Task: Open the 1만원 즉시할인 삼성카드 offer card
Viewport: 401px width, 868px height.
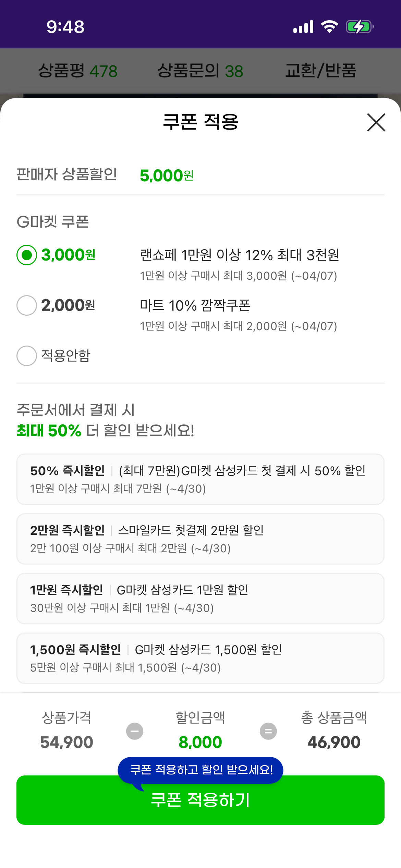Action: click(x=200, y=599)
